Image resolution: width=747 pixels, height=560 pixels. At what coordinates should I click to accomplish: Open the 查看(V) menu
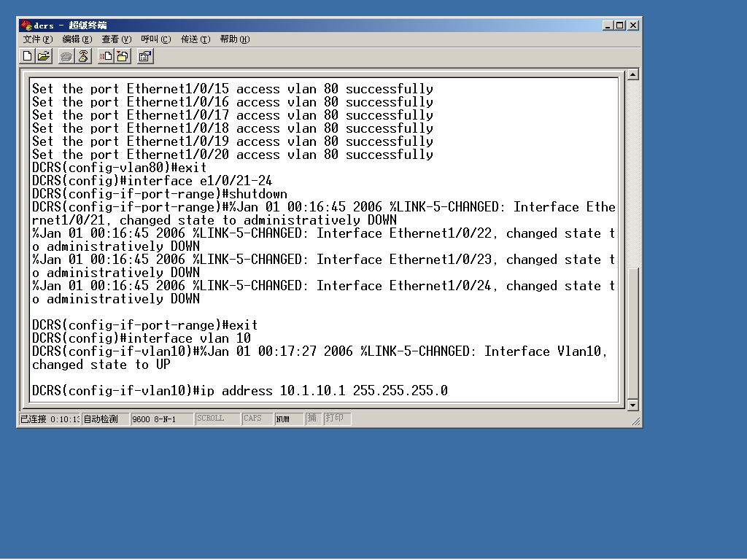116,39
